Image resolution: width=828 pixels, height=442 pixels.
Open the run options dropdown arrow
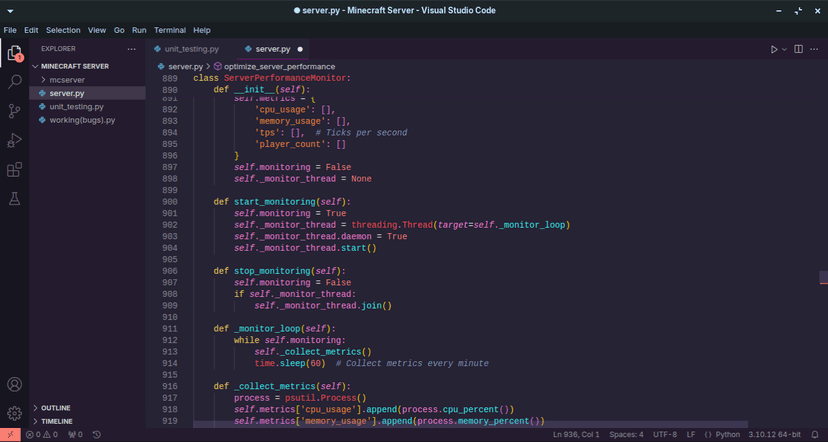tap(784, 49)
